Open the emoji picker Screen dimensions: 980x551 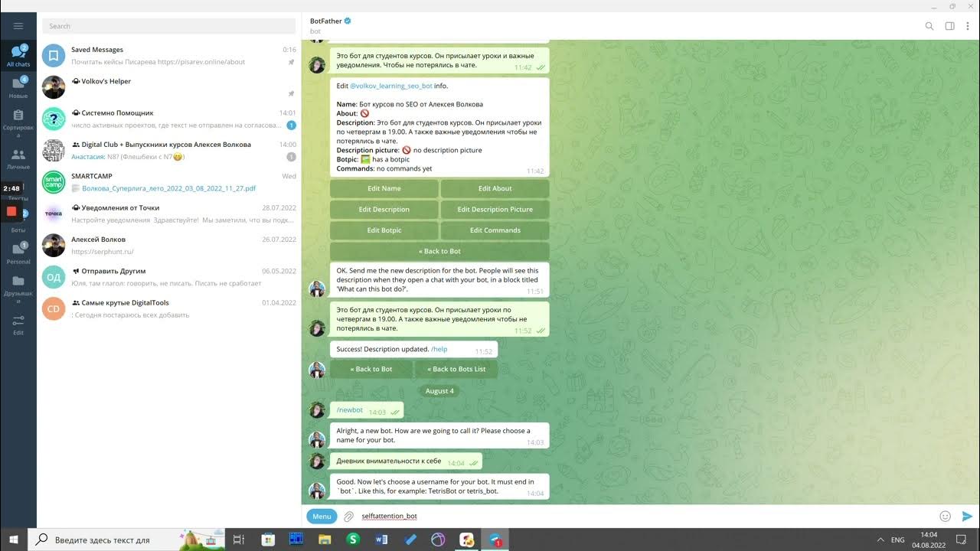946,517
